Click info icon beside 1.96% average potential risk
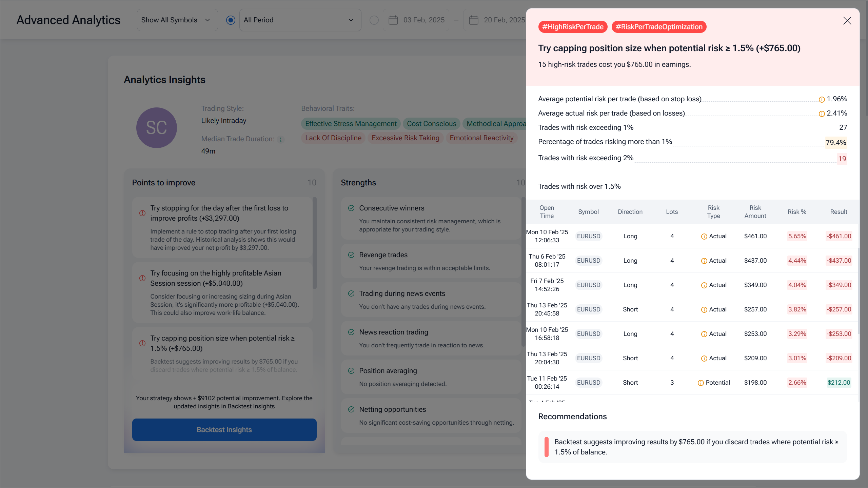Image resolution: width=868 pixels, height=488 pixels. point(822,99)
